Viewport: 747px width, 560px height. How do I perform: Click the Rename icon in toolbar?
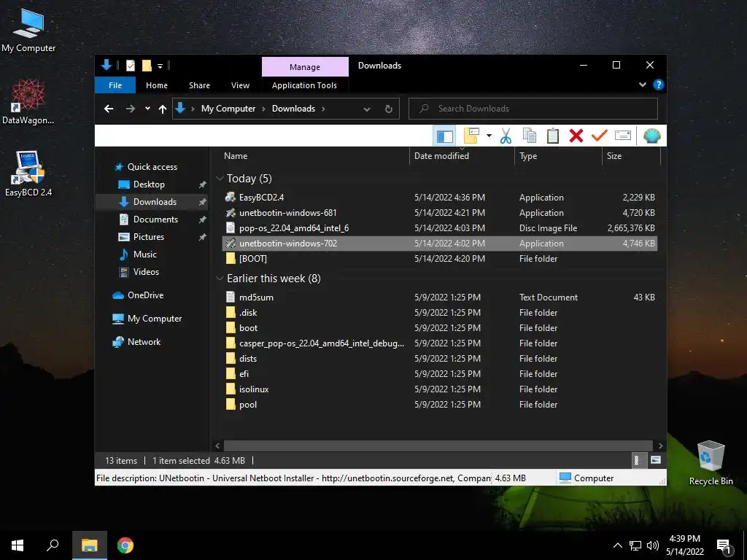point(623,136)
